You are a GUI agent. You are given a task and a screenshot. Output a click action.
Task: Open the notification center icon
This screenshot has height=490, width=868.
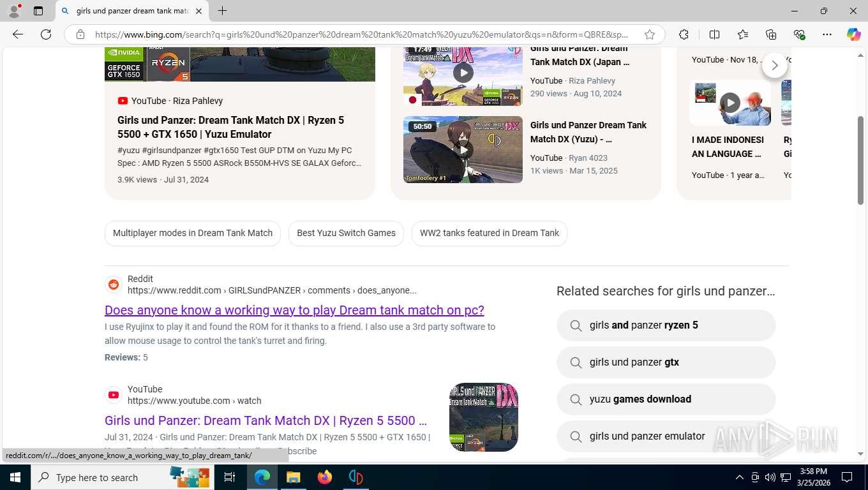click(847, 477)
